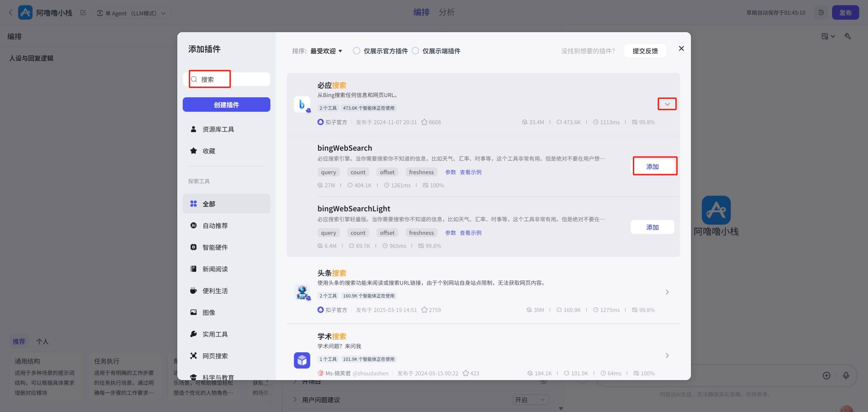The image size is (868, 412).
Task: Click the 创建插件 button
Action: [227, 105]
